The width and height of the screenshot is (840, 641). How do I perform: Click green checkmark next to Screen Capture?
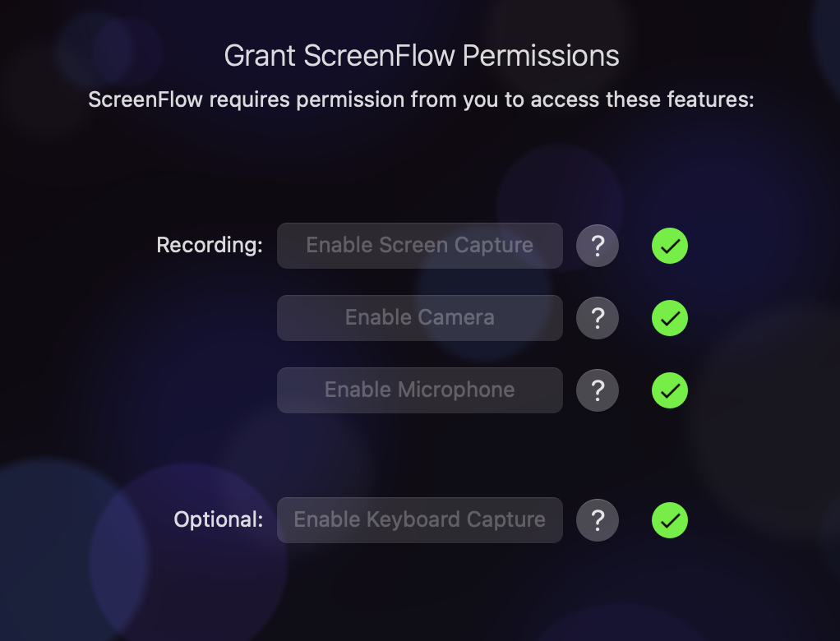670,246
